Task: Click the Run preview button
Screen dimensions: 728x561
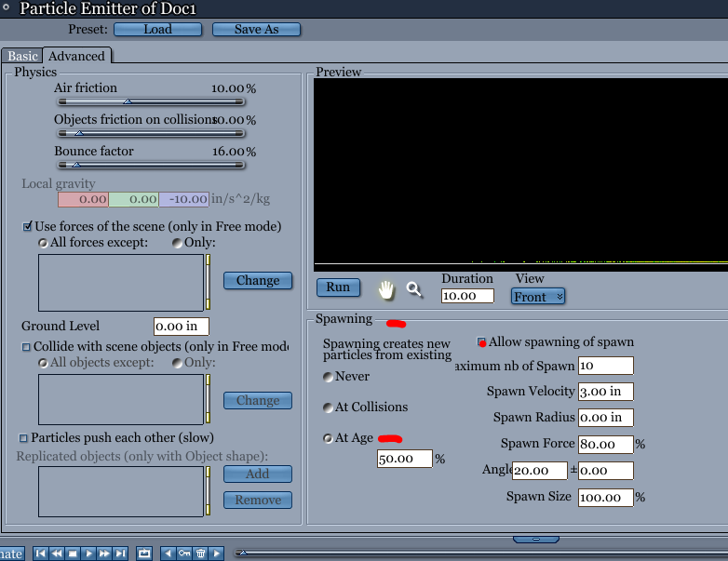Action: (338, 287)
